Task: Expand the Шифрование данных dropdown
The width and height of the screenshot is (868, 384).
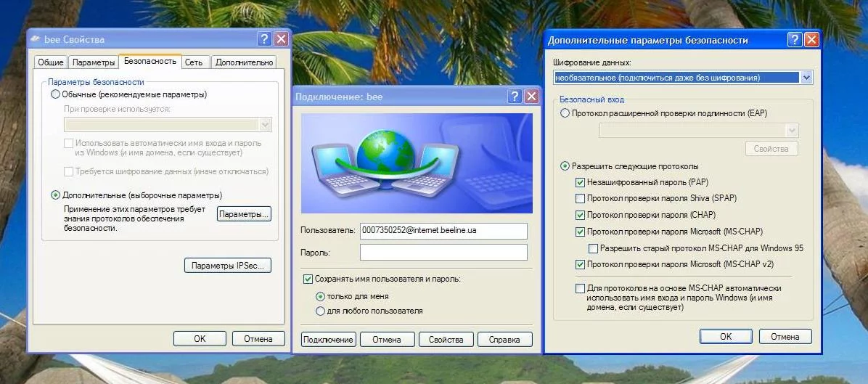Action: click(x=806, y=78)
